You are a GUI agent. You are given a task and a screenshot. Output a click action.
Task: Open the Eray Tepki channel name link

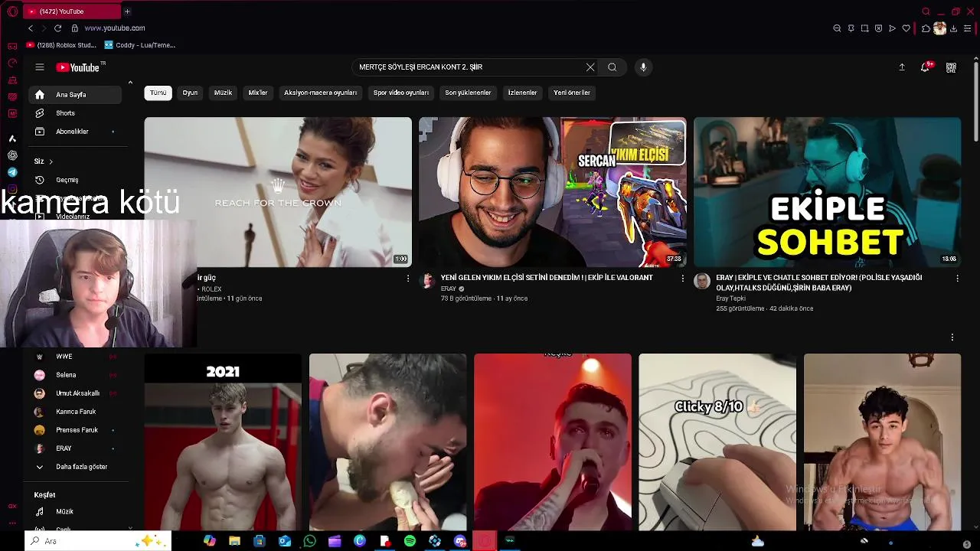coord(730,298)
